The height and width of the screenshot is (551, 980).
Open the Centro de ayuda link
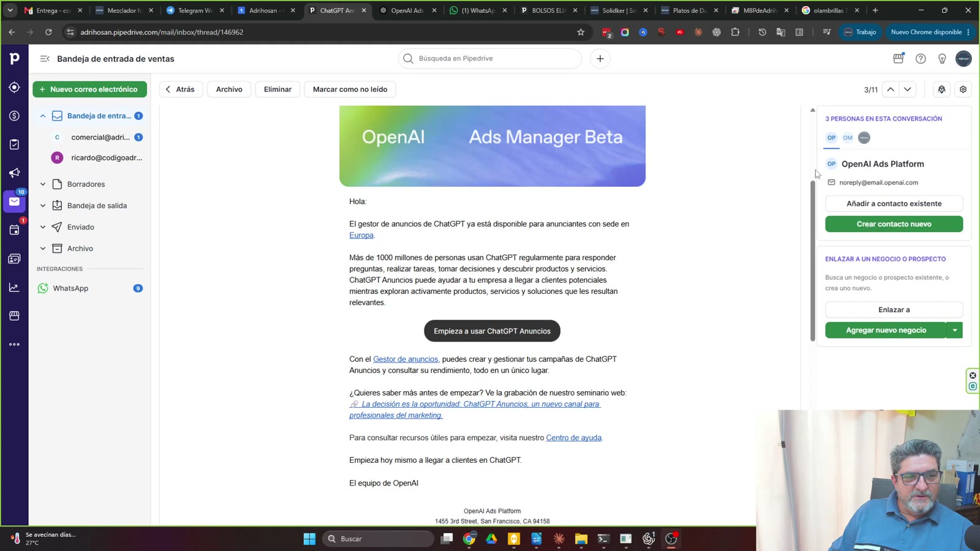574,438
